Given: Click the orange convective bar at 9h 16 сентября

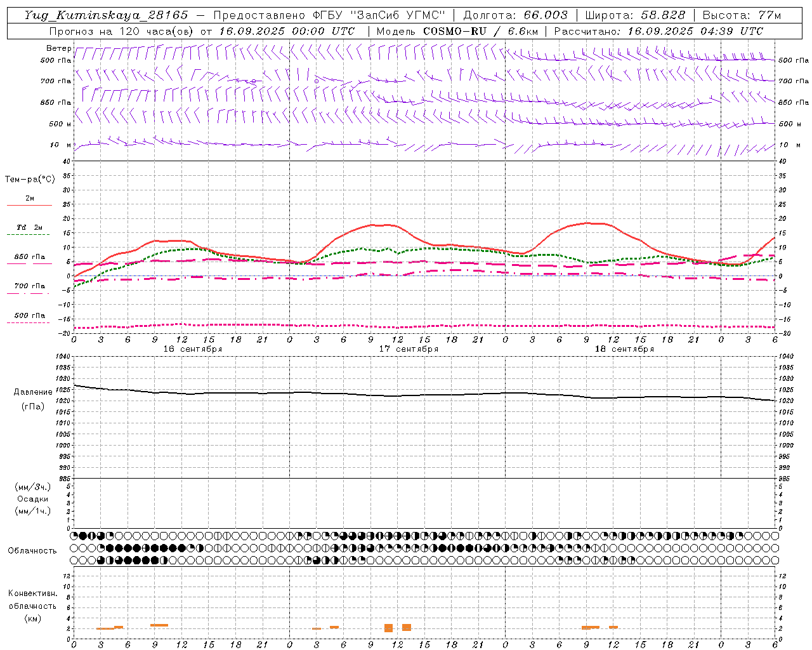Looking at the screenshot, I should [159, 625].
